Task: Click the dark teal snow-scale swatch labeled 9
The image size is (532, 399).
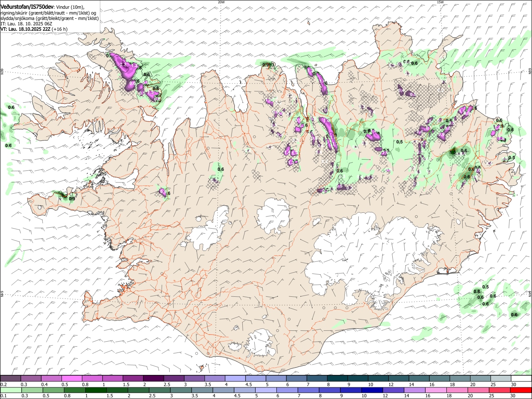Action: pos(358,378)
